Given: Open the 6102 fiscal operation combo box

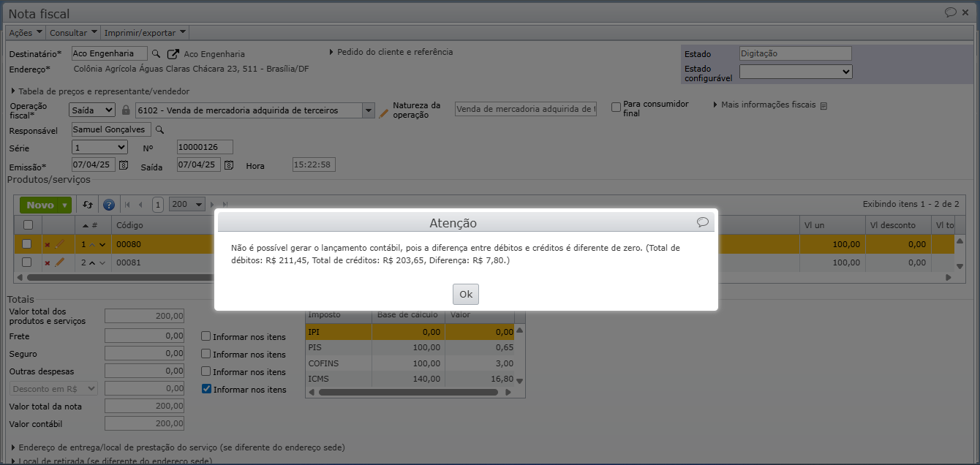Looking at the screenshot, I should coord(255,110).
